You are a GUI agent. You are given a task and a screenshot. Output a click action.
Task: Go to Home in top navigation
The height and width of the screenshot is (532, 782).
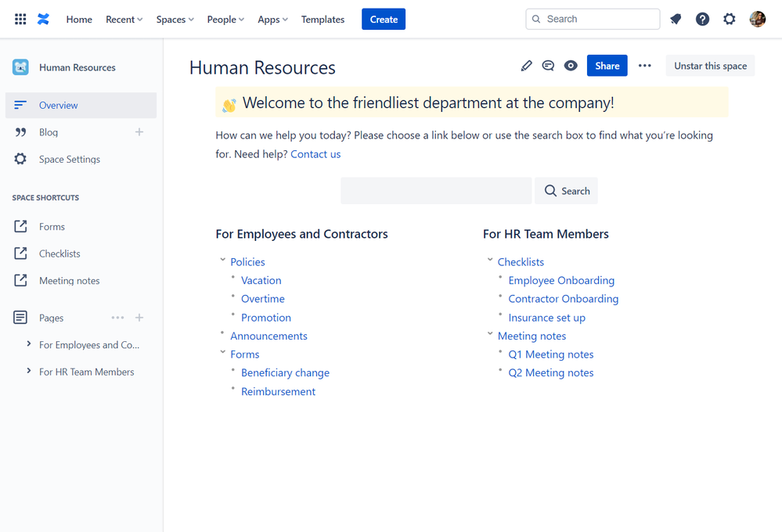(79, 20)
